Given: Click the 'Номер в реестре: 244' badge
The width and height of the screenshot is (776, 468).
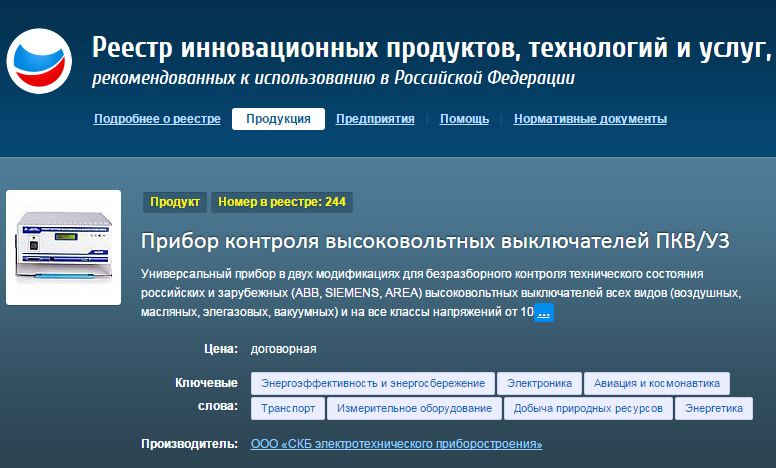Looking at the screenshot, I should click(282, 202).
